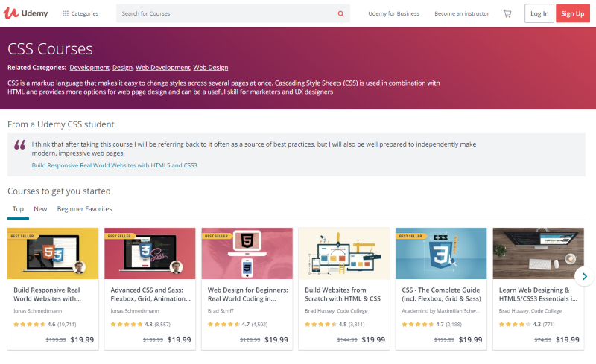
Task: Click the Log In button
Action: click(x=539, y=13)
